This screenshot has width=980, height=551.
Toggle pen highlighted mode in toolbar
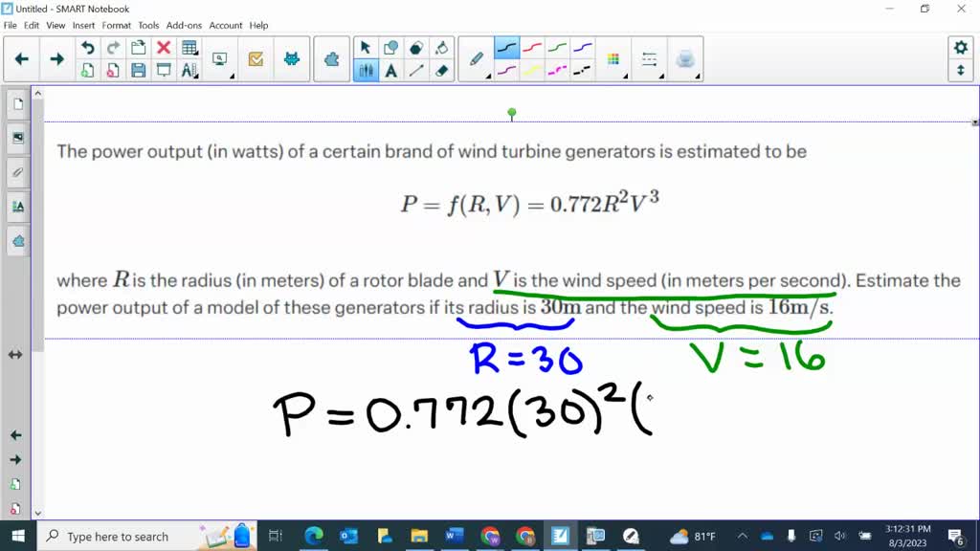[x=367, y=71]
